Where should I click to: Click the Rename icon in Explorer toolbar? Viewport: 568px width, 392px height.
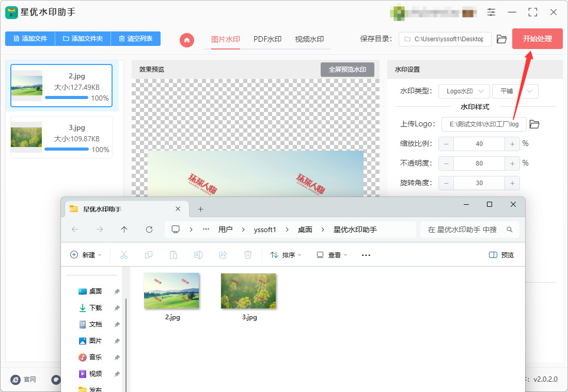tap(198, 255)
